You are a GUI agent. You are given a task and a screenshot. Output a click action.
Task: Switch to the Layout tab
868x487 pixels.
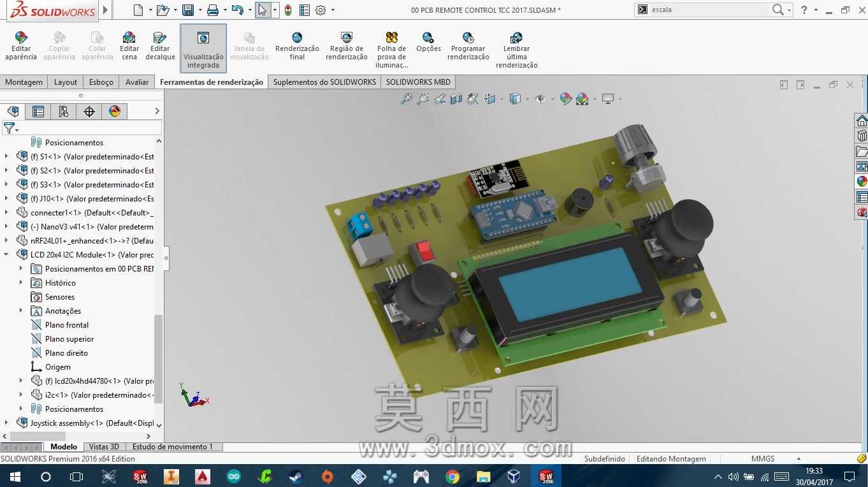click(66, 82)
